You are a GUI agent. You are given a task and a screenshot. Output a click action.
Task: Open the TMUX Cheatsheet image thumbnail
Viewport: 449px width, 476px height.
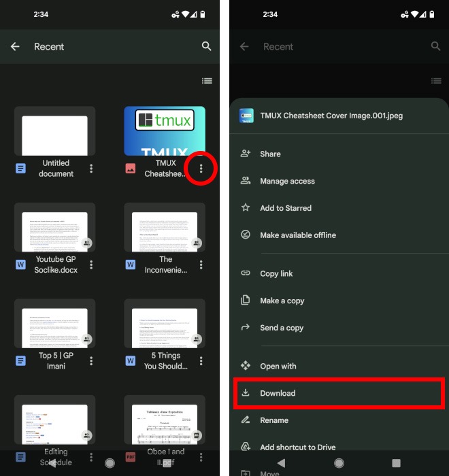point(165,131)
